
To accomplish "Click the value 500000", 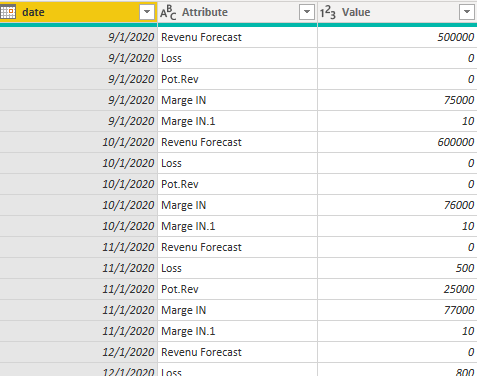I will (x=455, y=37).
